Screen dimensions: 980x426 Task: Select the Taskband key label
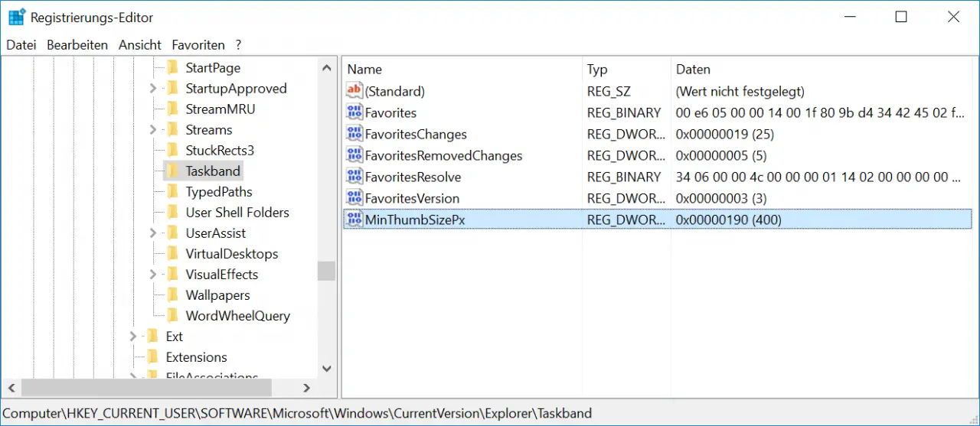[213, 171]
